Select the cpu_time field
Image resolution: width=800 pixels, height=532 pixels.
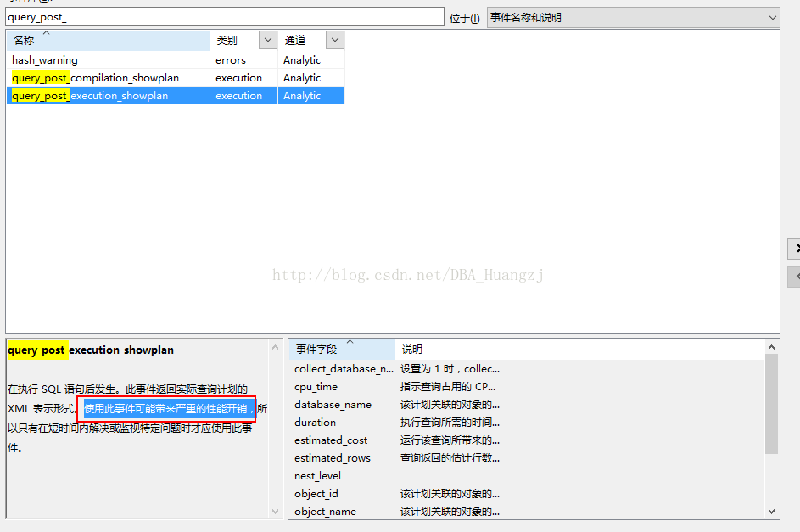[x=396, y=387]
